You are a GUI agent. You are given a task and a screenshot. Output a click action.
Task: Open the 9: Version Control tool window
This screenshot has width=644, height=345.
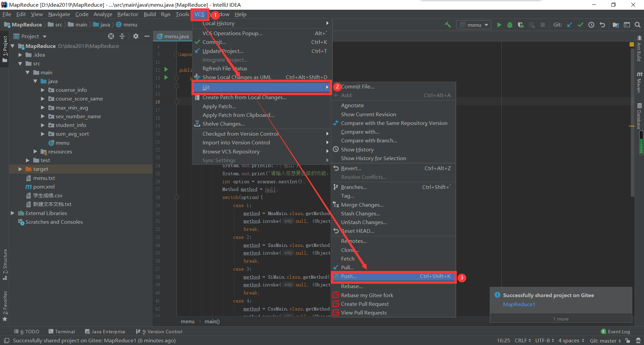[159, 332]
